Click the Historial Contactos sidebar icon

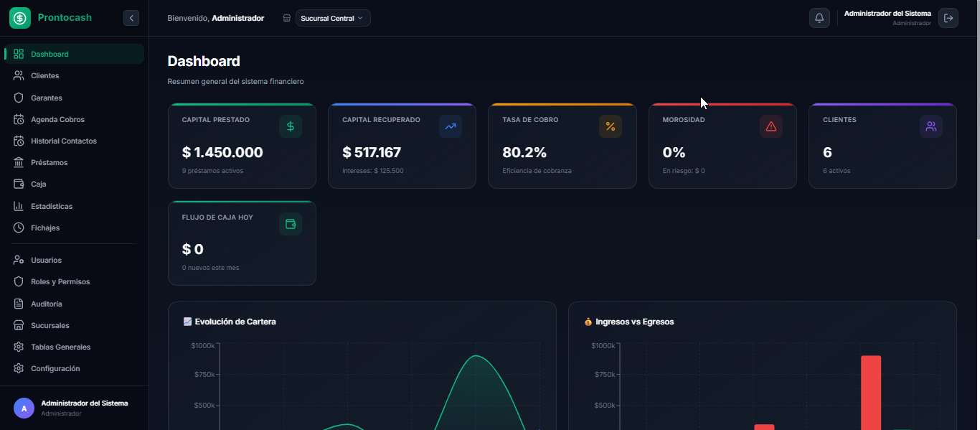[x=19, y=141]
